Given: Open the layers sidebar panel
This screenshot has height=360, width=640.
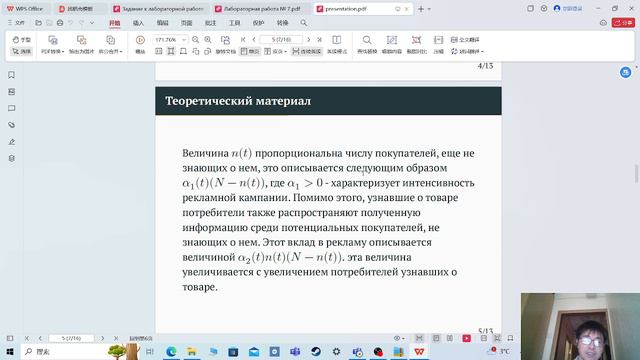Looking at the screenshot, I should (11, 158).
